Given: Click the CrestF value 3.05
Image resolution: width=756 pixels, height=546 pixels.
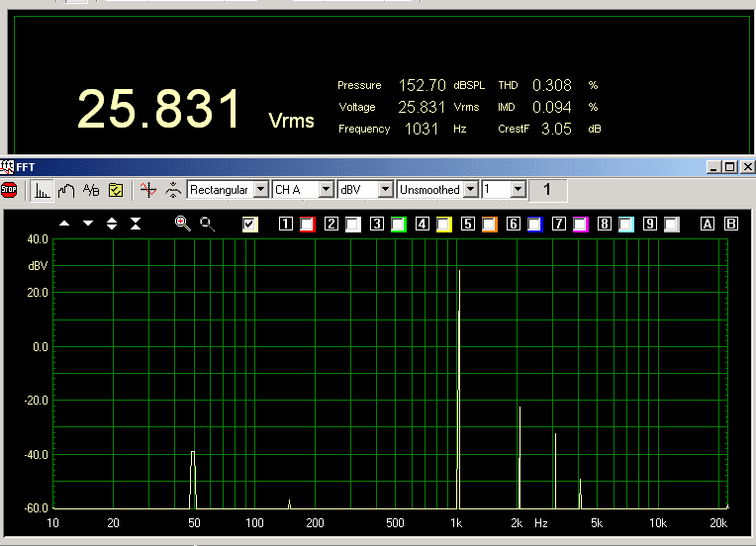Looking at the screenshot, I should point(556,129).
